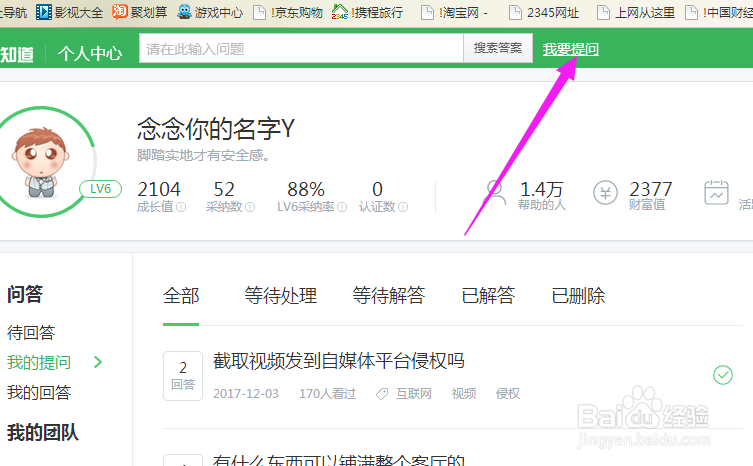Click the date 2017-12-03
The width and height of the screenshot is (753, 466).
click(x=246, y=394)
